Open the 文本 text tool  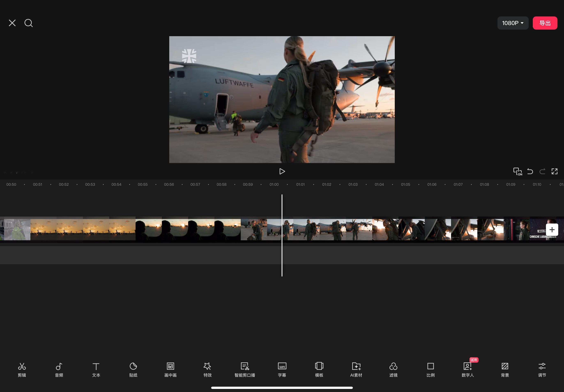tap(96, 370)
